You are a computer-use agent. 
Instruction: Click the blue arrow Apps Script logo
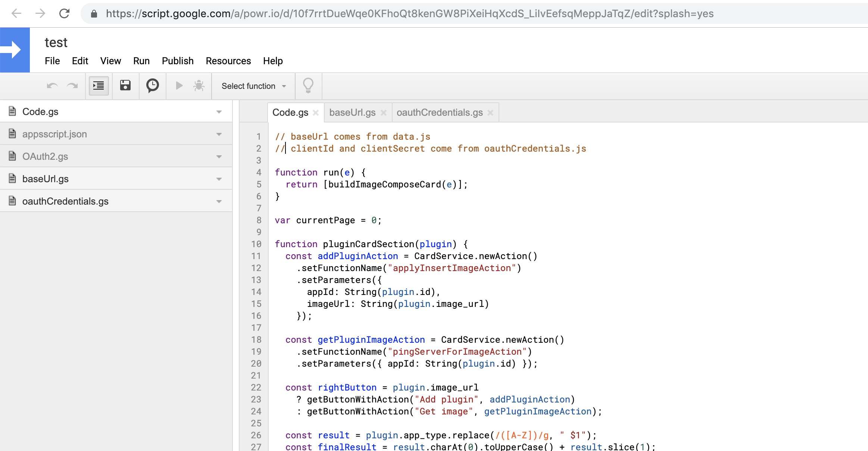pos(15,50)
